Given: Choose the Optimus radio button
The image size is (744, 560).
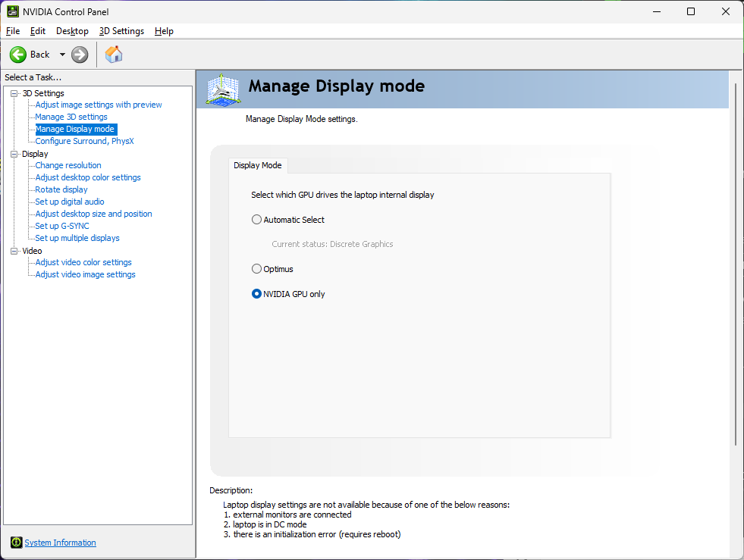Looking at the screenshot, I should [256, 269].
